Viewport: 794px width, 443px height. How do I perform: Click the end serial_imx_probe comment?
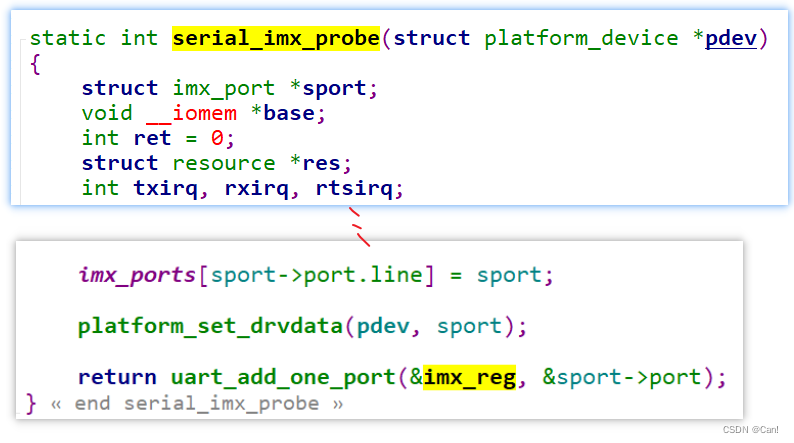point(196,404)
